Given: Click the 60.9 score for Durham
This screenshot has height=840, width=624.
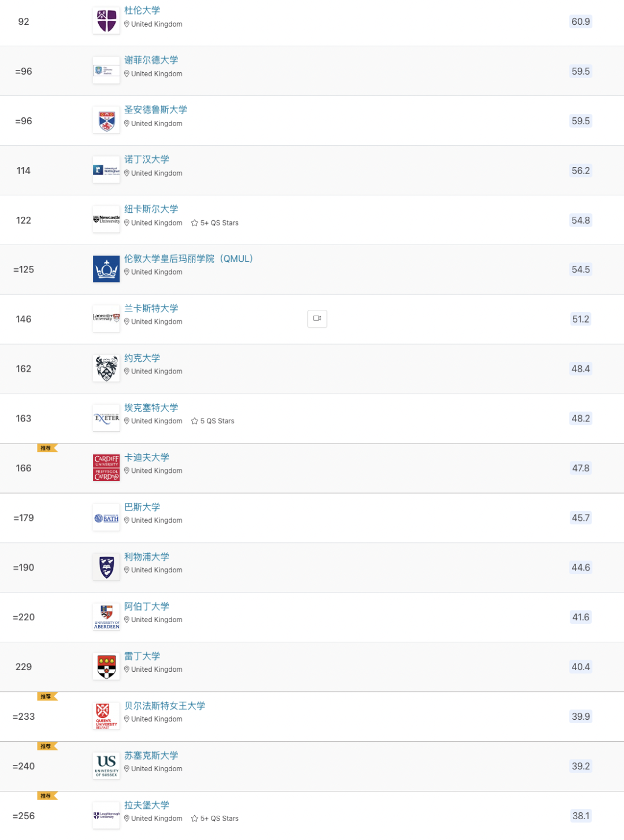Looking at the screenshot, I should (x=581, y=22).
